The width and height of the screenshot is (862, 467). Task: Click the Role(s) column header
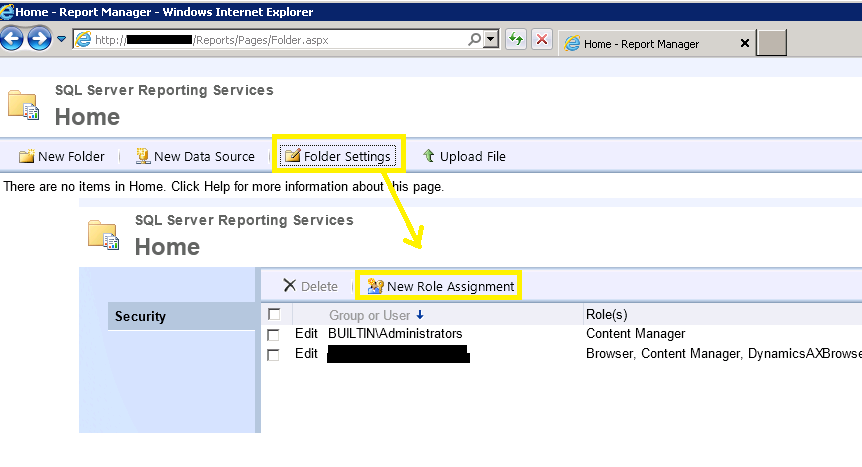click(606, 314)
